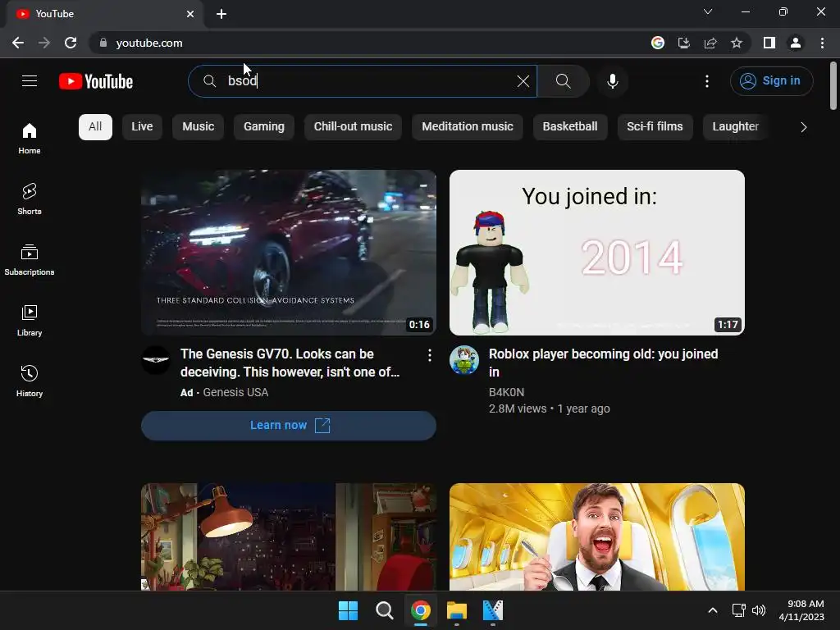
Task: Open the volume control in tray
Action: 759,610
